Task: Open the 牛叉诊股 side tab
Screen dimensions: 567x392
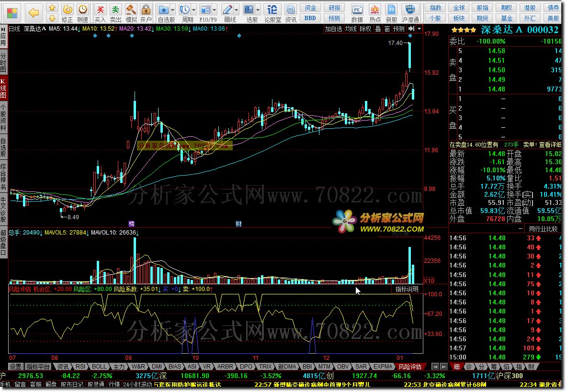Action: [x=3, y=210]
